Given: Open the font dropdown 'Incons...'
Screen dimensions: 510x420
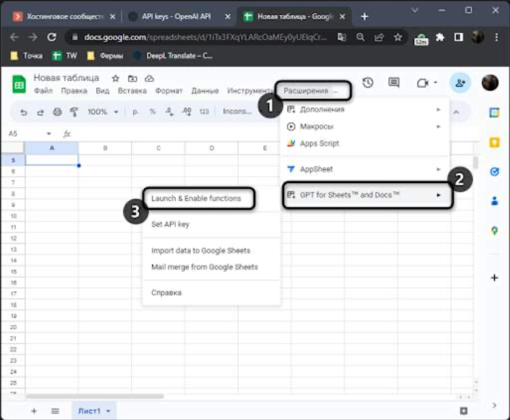Looking at the screenshot, I should tap(237, 111).
